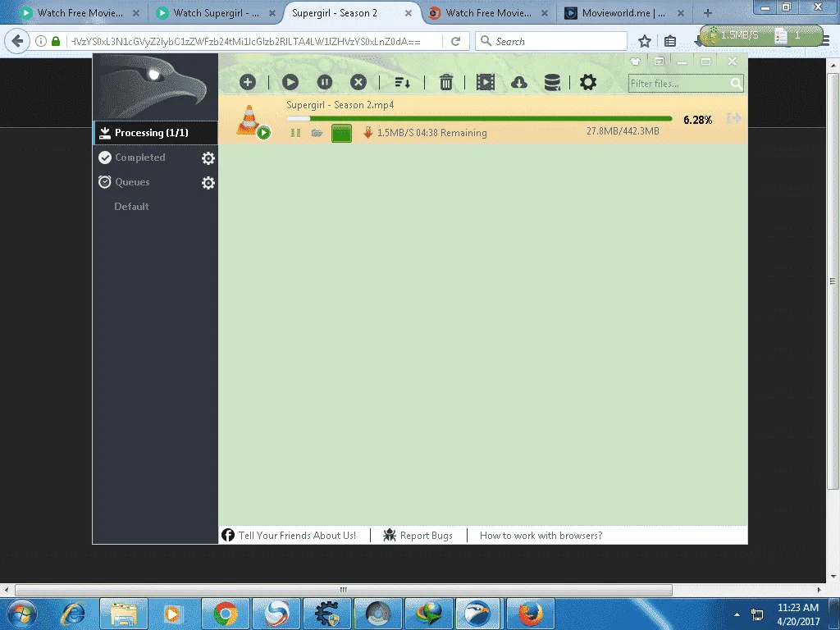Screen dimensions: 840x630
Task: Click the bug icon in footer
Action: (x=390, y=535)
